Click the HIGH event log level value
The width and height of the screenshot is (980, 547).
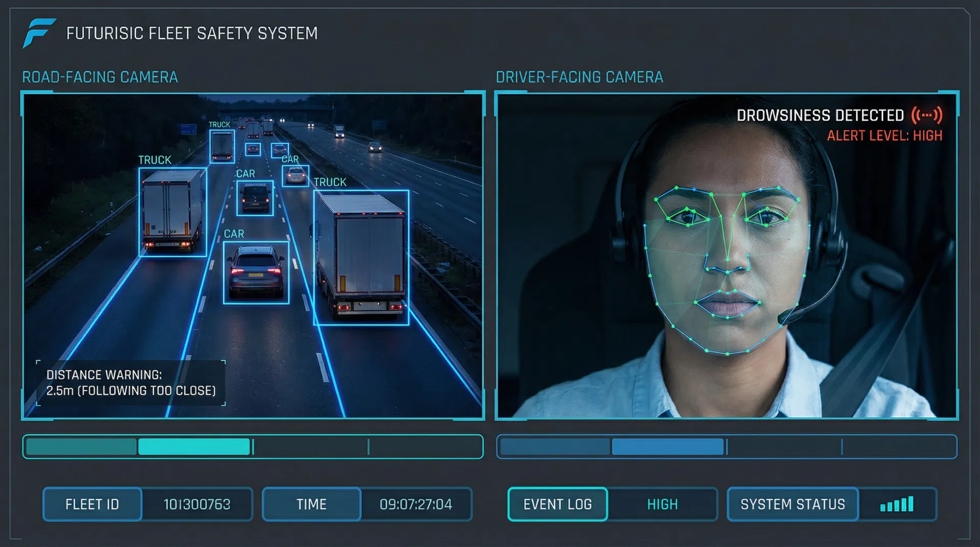(x=663, y=504)
